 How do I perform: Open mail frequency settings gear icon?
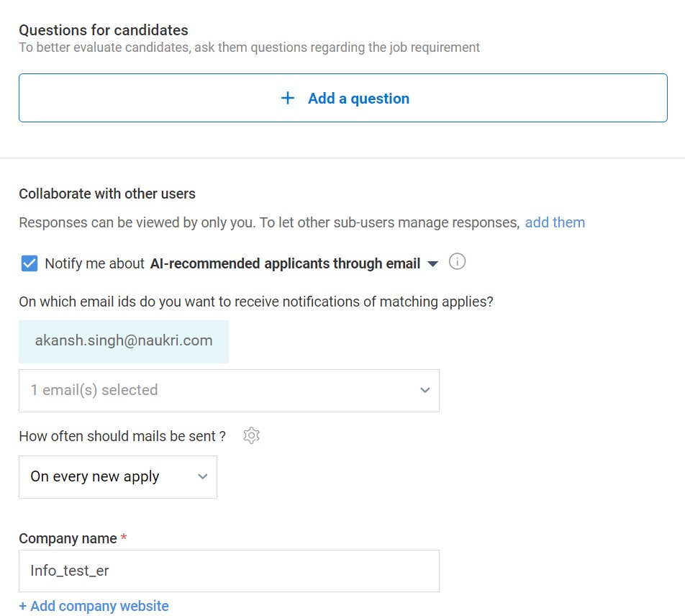click(x=251, y=435)
